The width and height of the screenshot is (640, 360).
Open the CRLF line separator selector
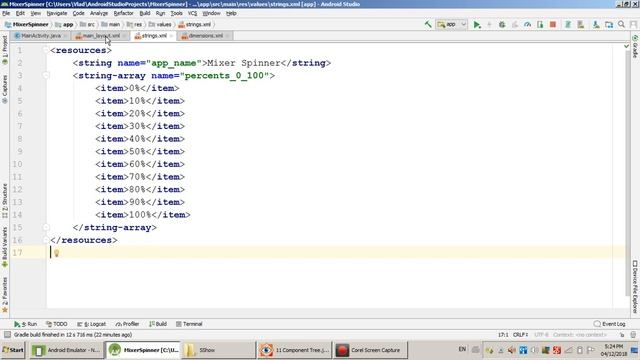point(520,335)
